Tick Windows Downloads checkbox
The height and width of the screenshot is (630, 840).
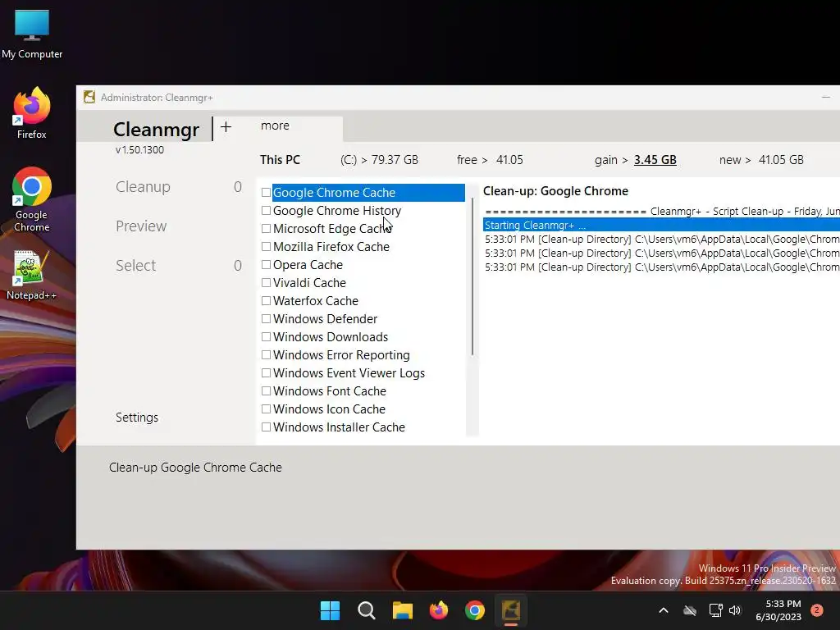(266, 337)
